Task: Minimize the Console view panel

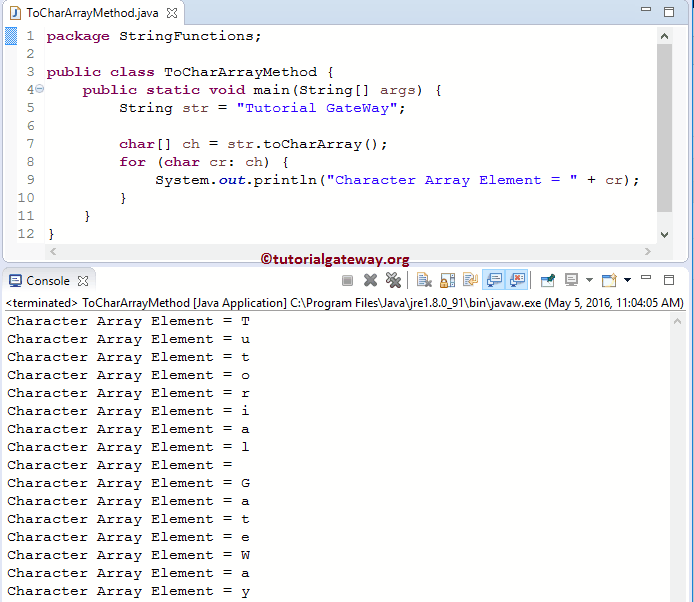Action: click(648, 280)
